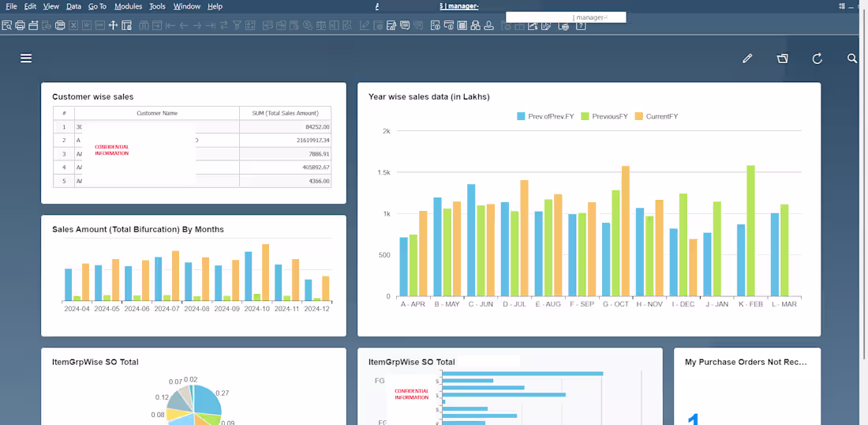This screenshot has height=425, width=868.
Task: Click the Help question mark toolbar icon
Action: pos(580,25)
